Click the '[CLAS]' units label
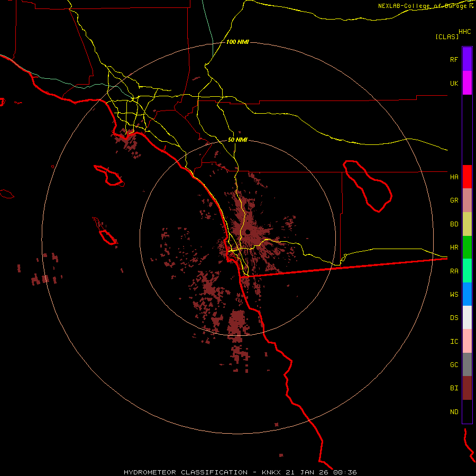 click(447, 36)
